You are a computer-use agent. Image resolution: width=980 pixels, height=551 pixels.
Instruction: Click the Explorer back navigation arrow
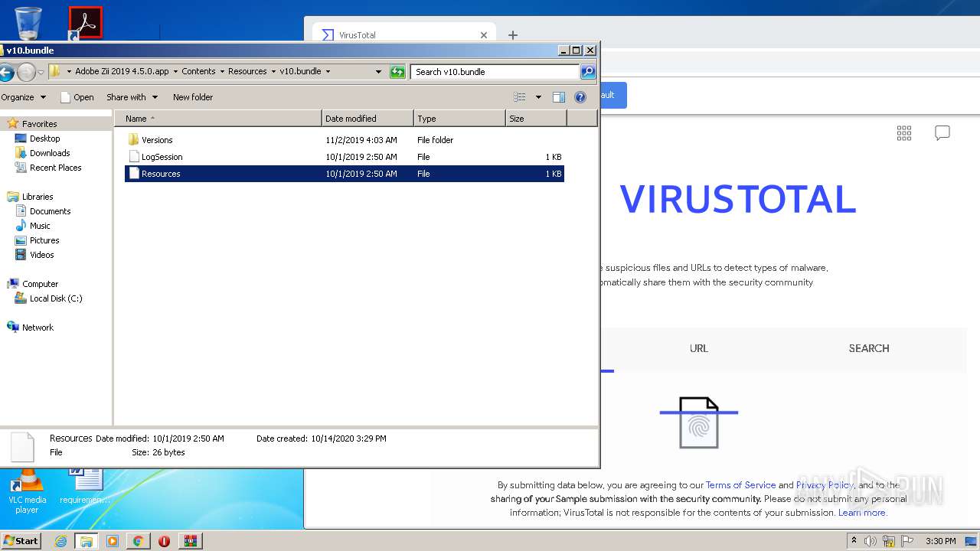[x=6, y=72]
